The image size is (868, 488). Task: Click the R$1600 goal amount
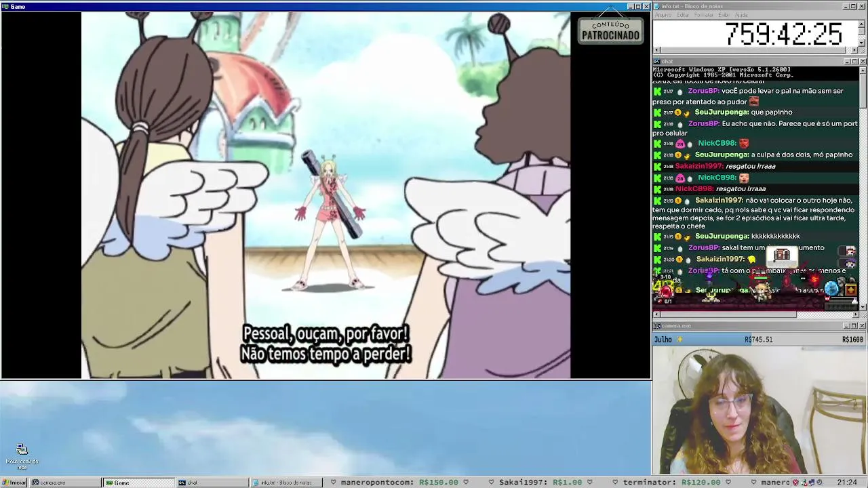click(852, 339)
